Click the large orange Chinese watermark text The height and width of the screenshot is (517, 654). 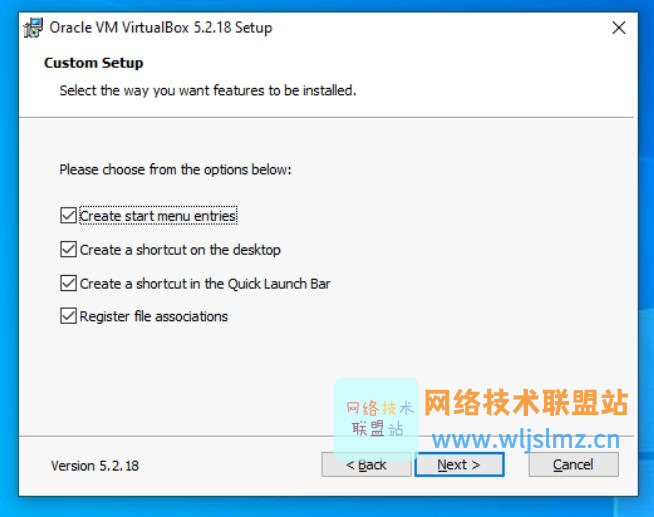tap(526, 402)
